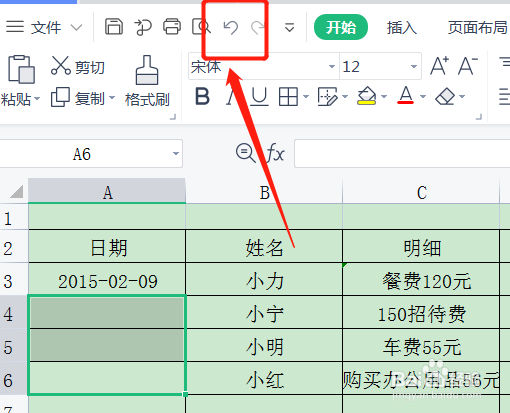Toggle Underline formatting
This screenshot has width=510, height=413.
click(259, 97)
